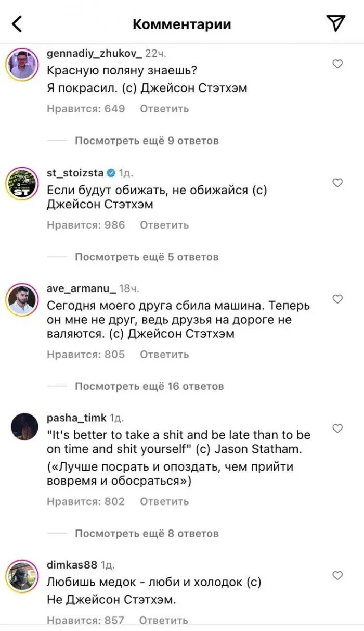Like st_stoizsta comment with heart
The height and width of the screenshot is (631, 364).
pos(337,183)
